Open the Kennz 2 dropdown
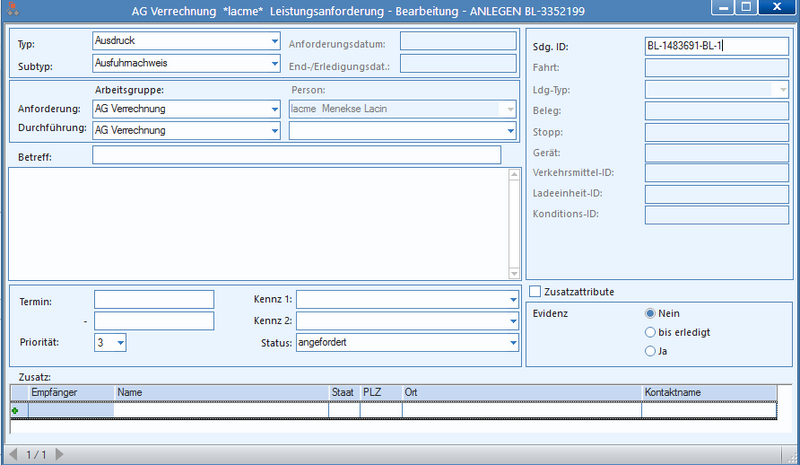This screenshot has width=800, height=465. [x=513, y=321]
